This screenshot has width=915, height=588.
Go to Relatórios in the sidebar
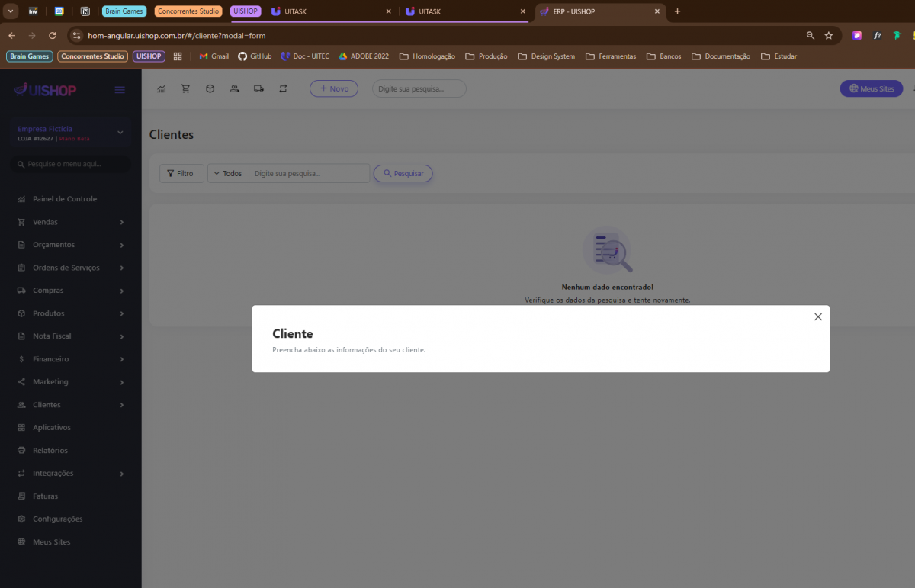50,451
